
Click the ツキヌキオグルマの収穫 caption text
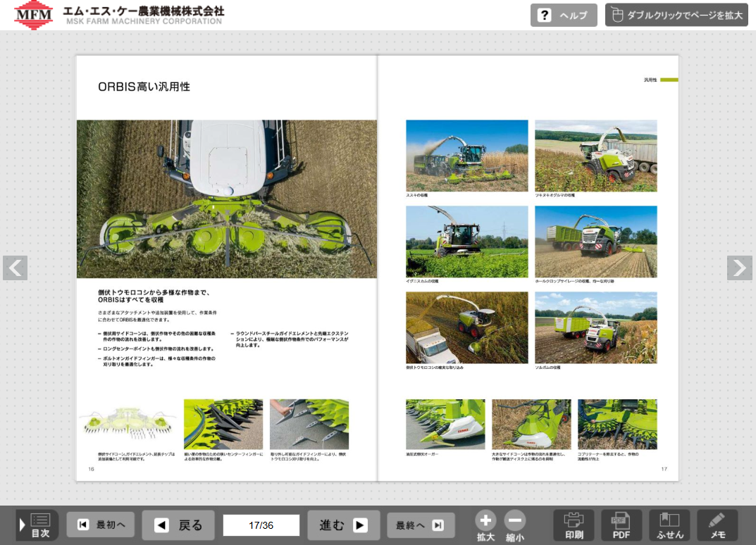pos(554,195)
